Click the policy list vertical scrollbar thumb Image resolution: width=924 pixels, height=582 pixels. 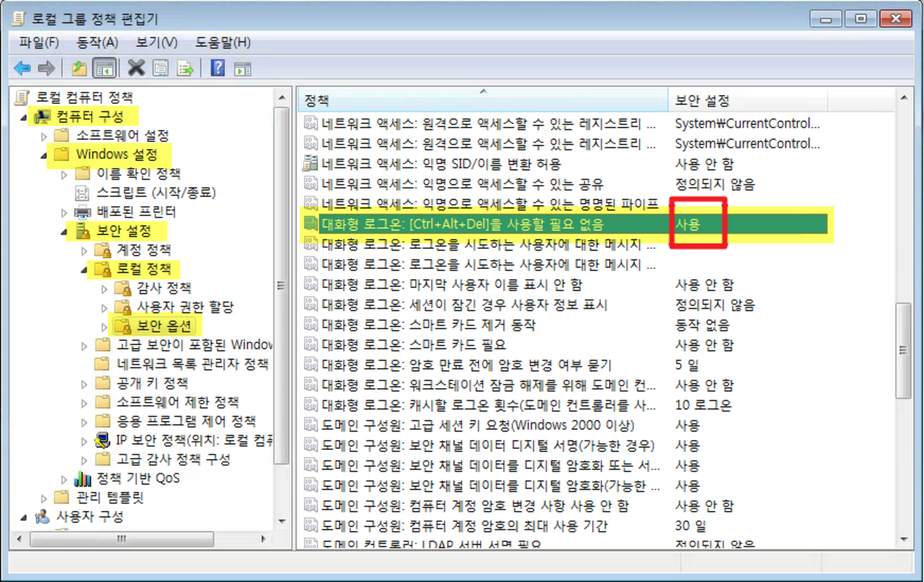903,350
